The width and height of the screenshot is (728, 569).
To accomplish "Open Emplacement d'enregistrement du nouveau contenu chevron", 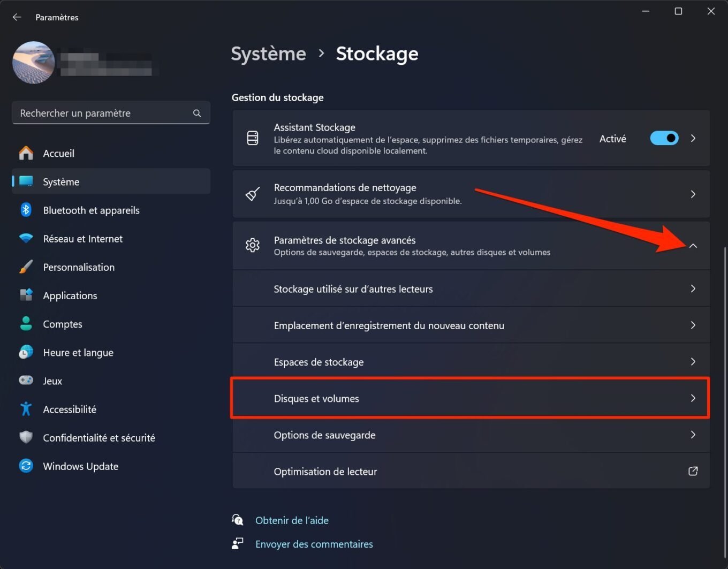I will [693, 325].
